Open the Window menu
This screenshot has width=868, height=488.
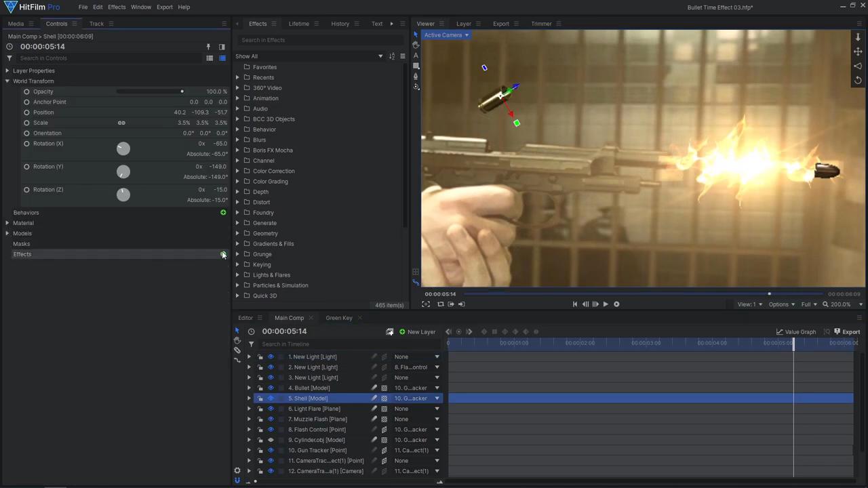click(x=141, y=7)
